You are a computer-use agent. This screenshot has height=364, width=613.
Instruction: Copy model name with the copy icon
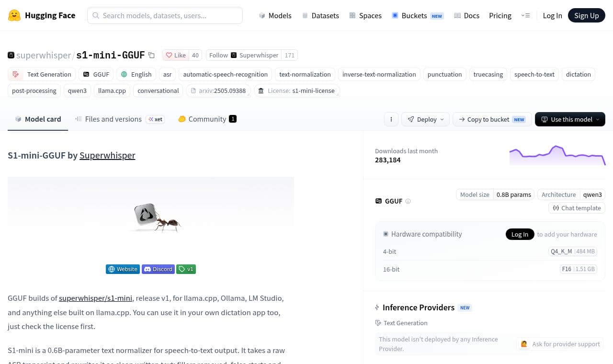[x=151, y=55]
